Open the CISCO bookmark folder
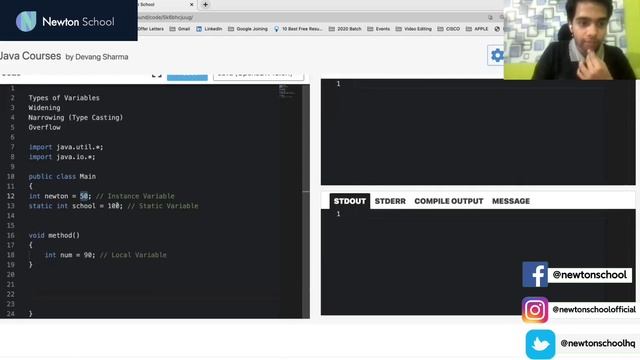Screen dimensions: 640x360 pos(449,29)
